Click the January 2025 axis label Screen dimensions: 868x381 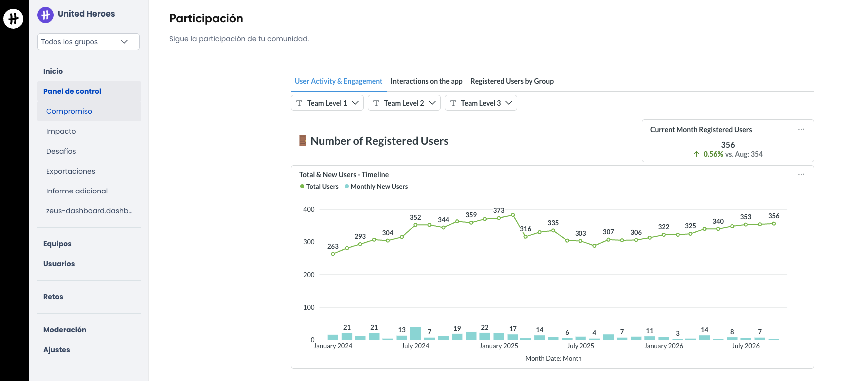click(x=499, y=346)
